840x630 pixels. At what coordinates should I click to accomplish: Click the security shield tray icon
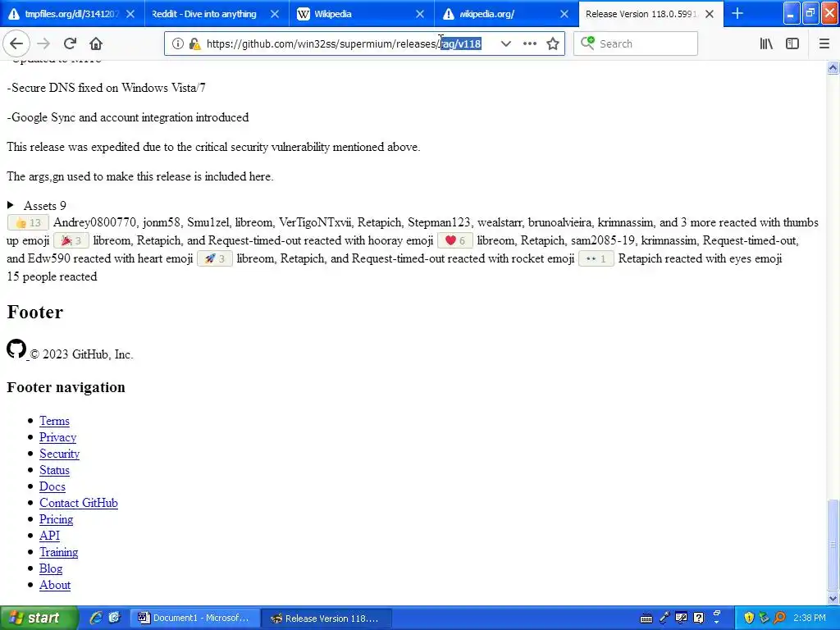coord(749,618)
